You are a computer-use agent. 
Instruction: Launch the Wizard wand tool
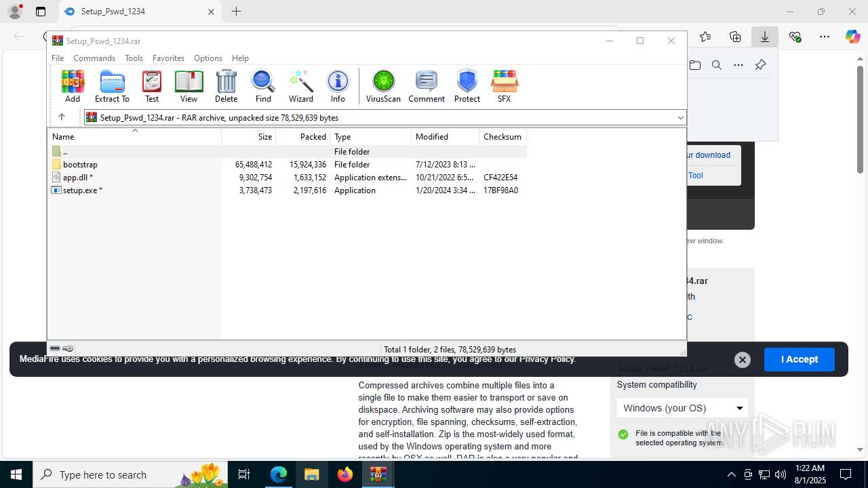tap(301, 86)
